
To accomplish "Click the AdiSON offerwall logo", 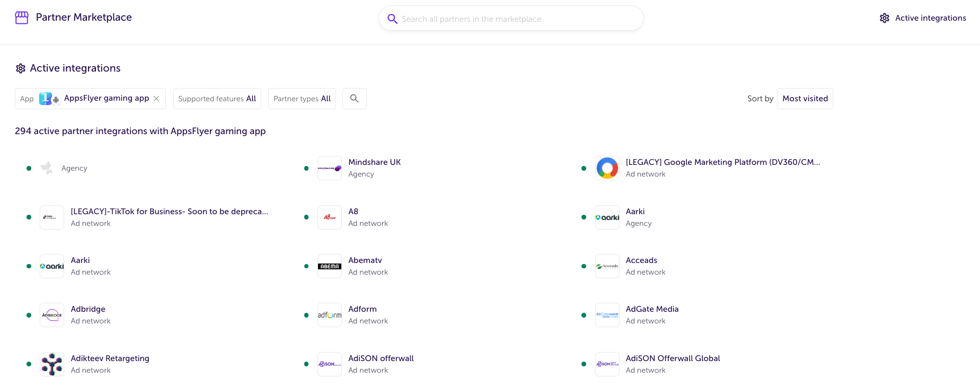I will pyautogui.click(x=330, y=364).
